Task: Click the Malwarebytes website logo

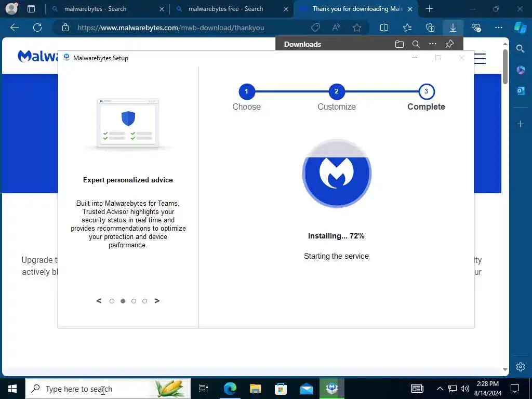Action: coord(37,56)
